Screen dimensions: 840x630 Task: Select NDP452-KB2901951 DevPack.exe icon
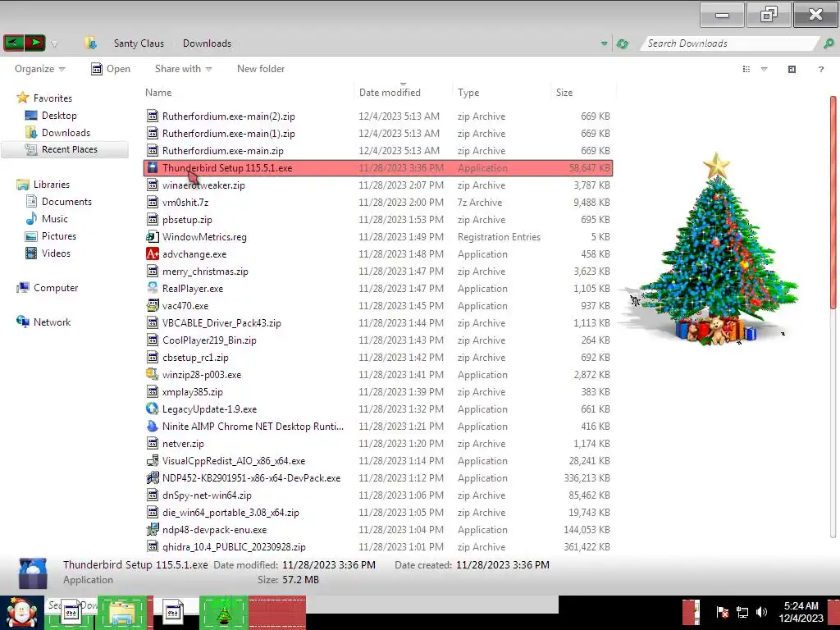click(153, 478)
